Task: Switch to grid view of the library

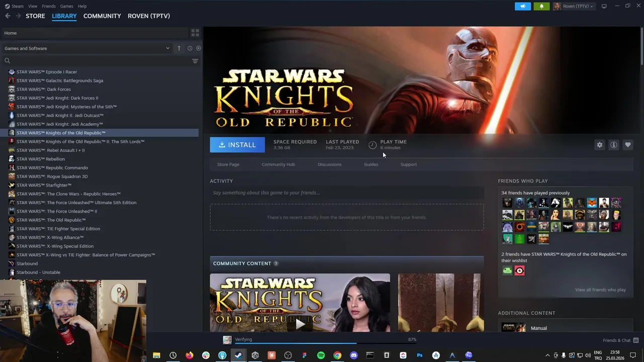Action: click(x=195, y=33)
